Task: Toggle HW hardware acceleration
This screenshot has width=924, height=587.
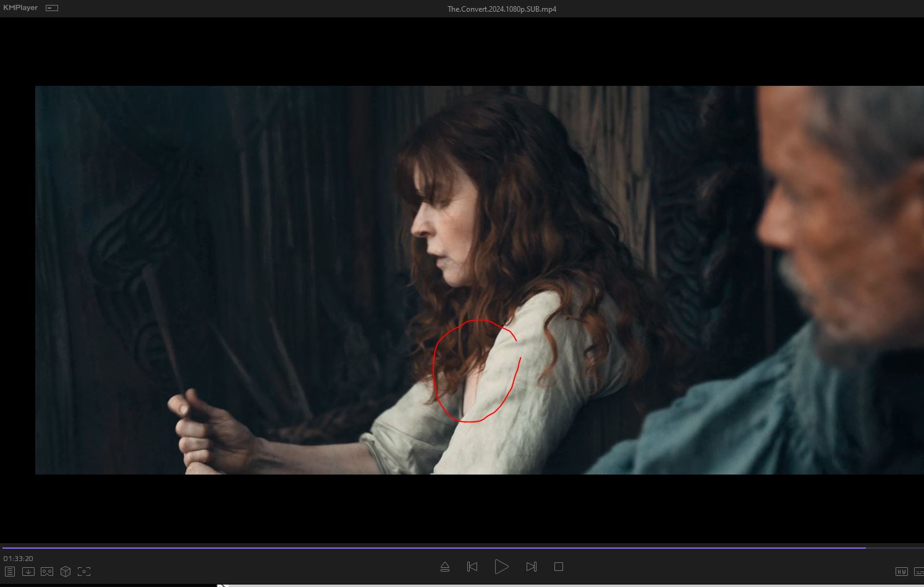Action: [x=901, y=572]
